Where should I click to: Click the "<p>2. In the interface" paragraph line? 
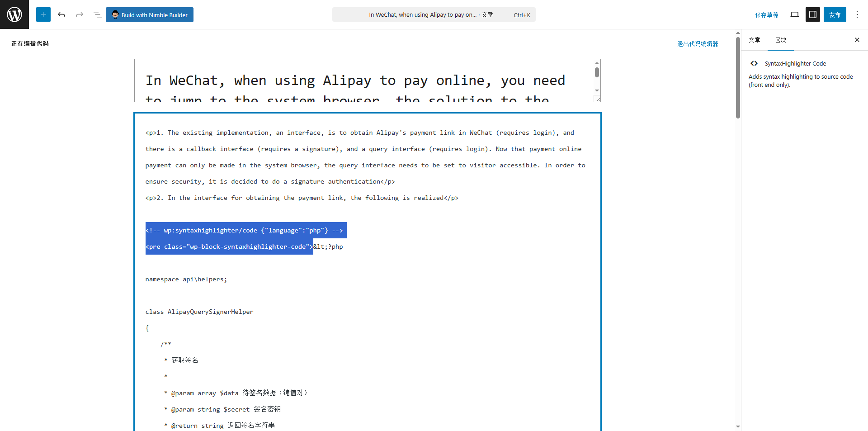pos(302,198)
